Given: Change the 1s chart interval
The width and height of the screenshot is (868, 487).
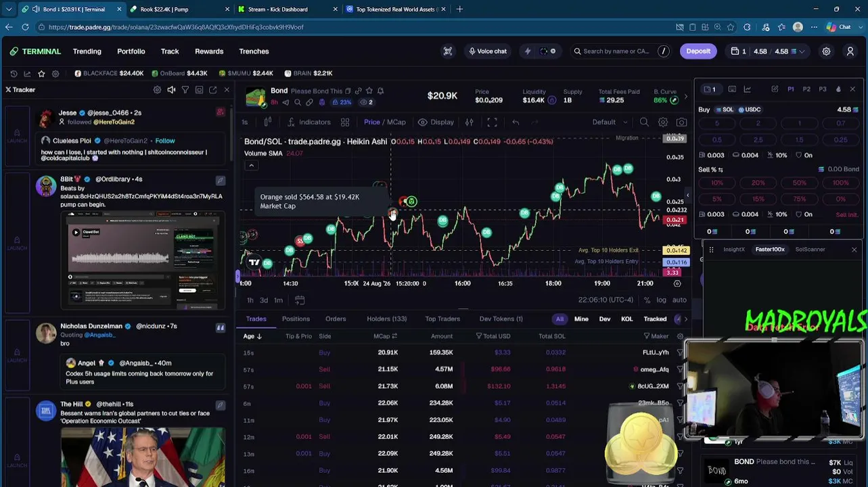Looking at the screenshot, I should coord(245,122).
